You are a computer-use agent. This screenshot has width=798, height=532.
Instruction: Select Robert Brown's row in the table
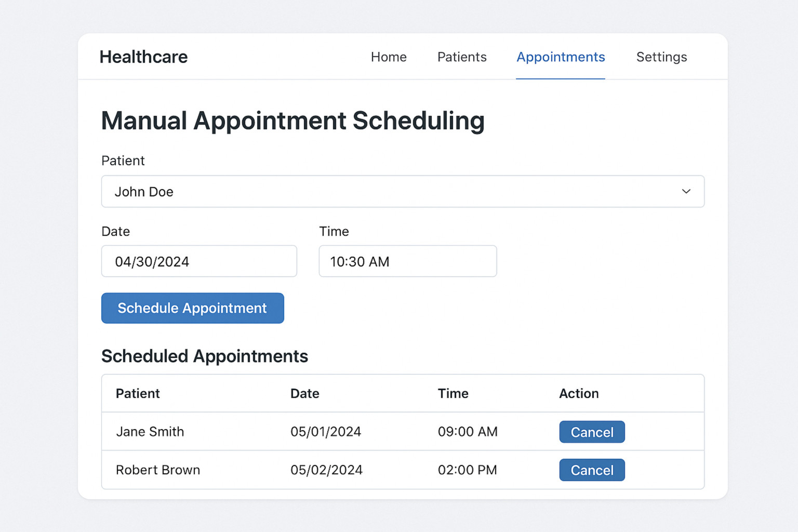coord(260,470)
